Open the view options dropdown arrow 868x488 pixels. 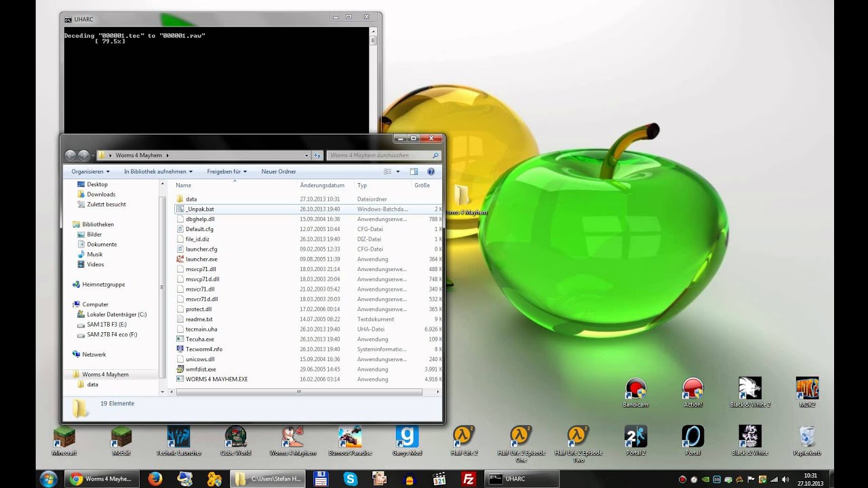(398, 171)
